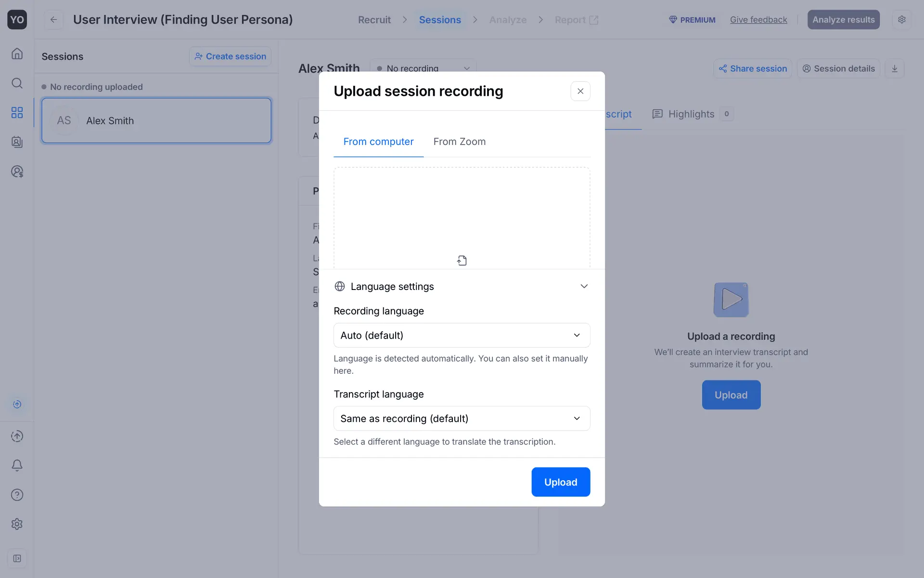
Task: Open notifications bell icon
Action: pyautogui.click(x=17, y=465)
